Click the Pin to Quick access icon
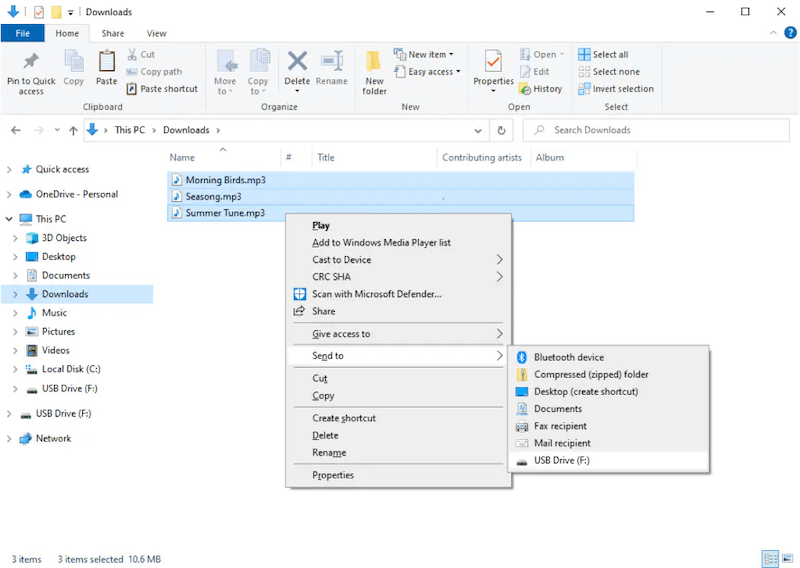 [x=31, y=64]
